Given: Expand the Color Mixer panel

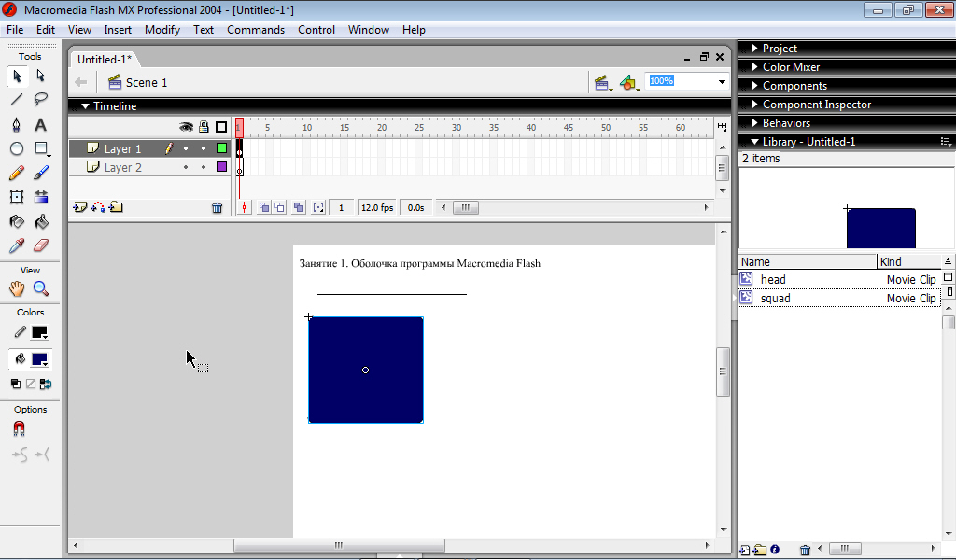Looking at the screenshot, I should (754, 67).
